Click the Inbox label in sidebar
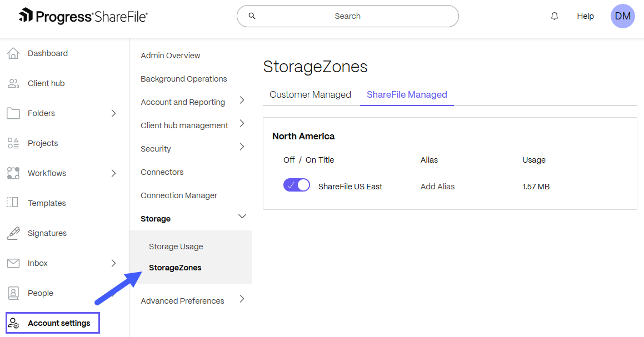The width and height of the screenshot is (644, 337). point(37,263)
